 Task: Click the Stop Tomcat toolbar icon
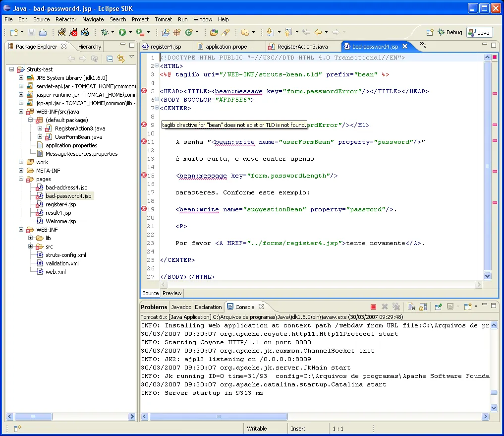coord(73,32)
